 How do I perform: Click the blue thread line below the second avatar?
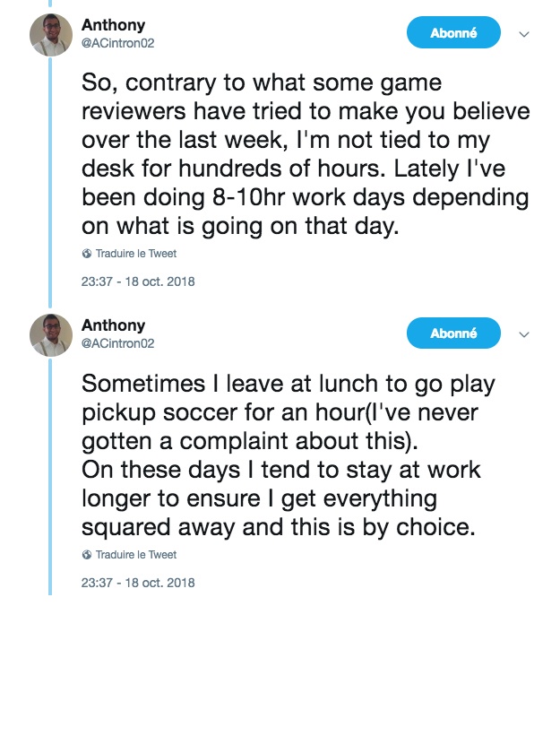pos(50,475)
